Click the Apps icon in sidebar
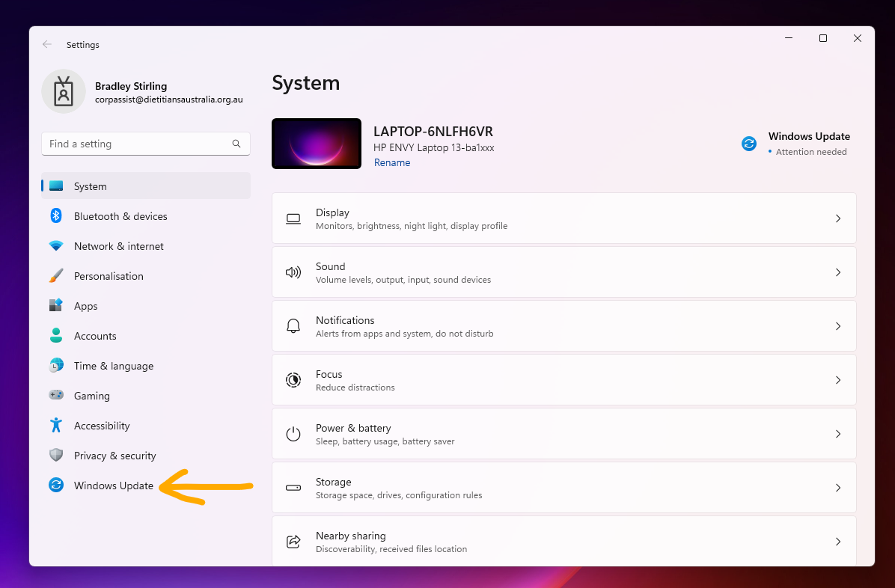The image size is (895, 588). point(56,306)
